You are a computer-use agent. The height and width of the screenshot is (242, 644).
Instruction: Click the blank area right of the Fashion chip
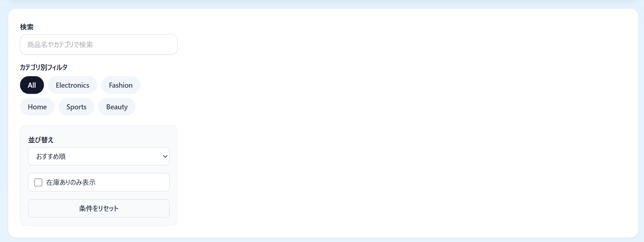tap(159, 85)
